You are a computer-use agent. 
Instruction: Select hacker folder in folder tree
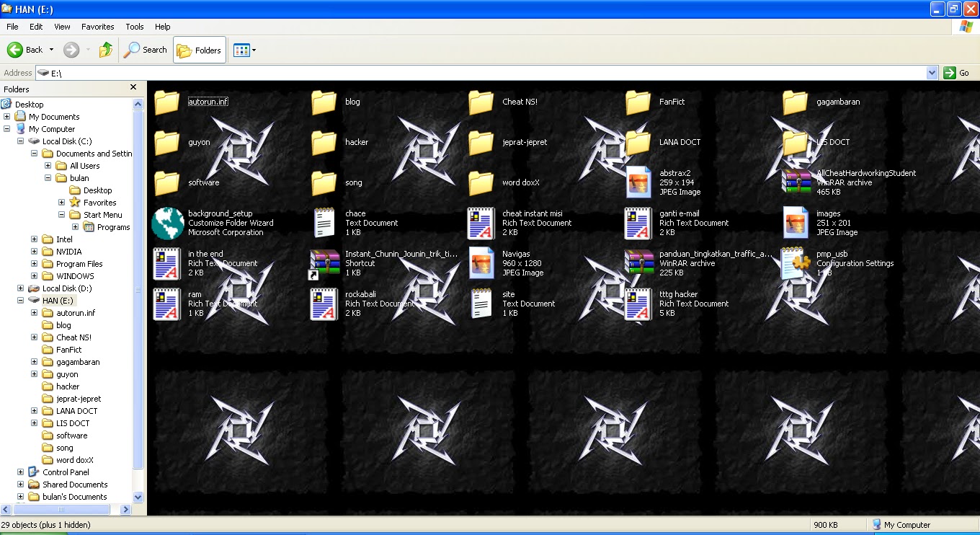[x=68, y=386]
